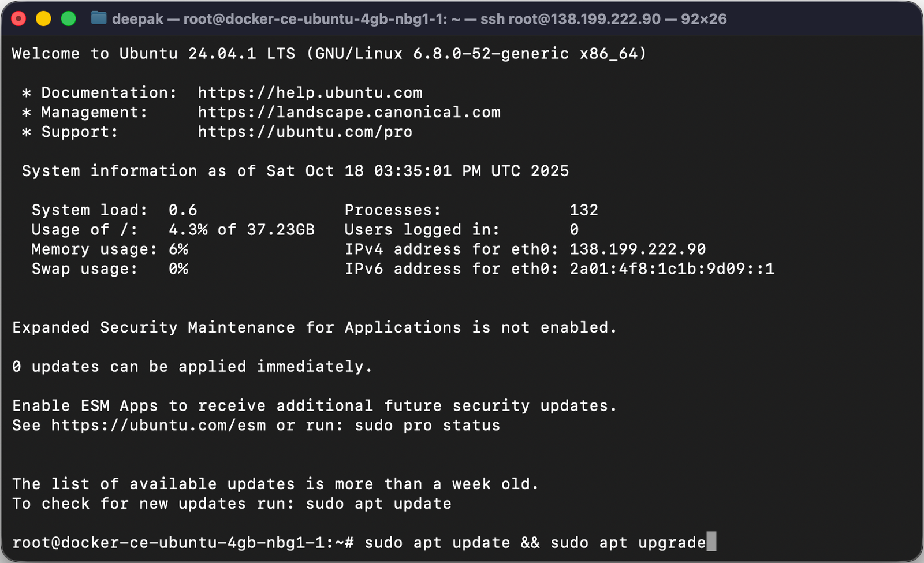The height and width of the screenshot is (563, 924).
Task: Click the blinking terminal cursor block
Action: point(711,543)
